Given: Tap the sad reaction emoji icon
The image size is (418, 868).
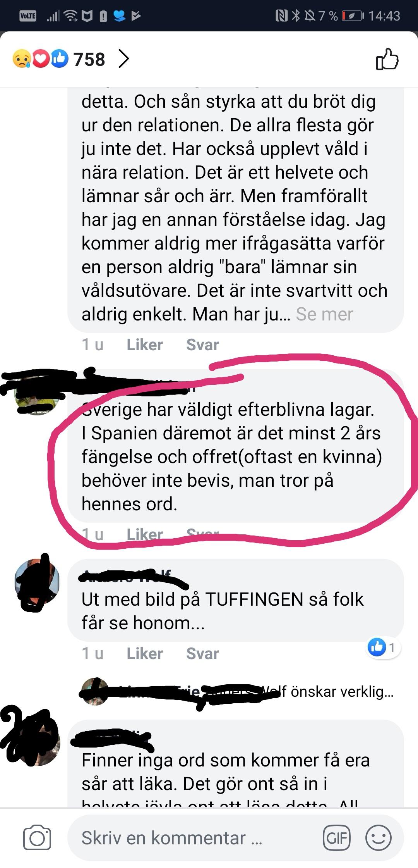Looking at the screenshot, I should pos(22,59).
